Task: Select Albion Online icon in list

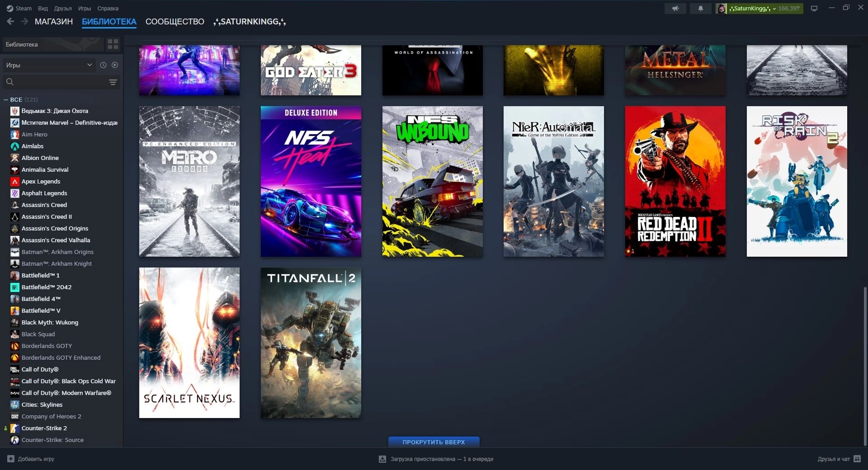Action: coord(15,158)
